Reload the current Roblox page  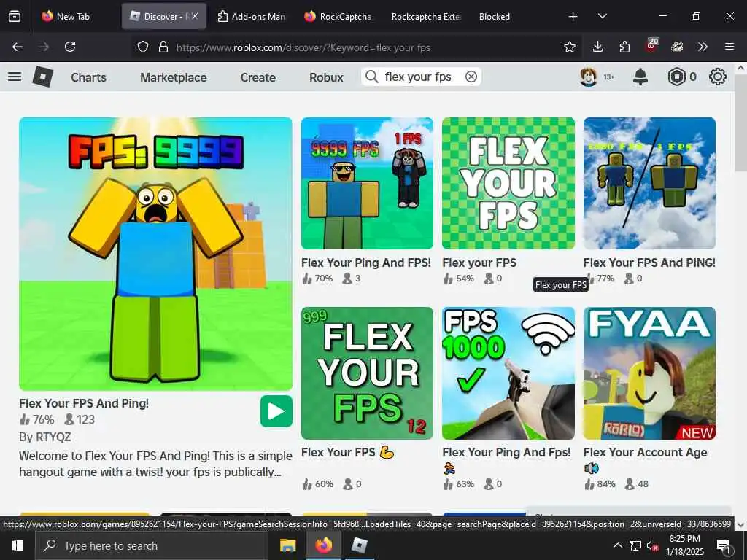point(70,47)
